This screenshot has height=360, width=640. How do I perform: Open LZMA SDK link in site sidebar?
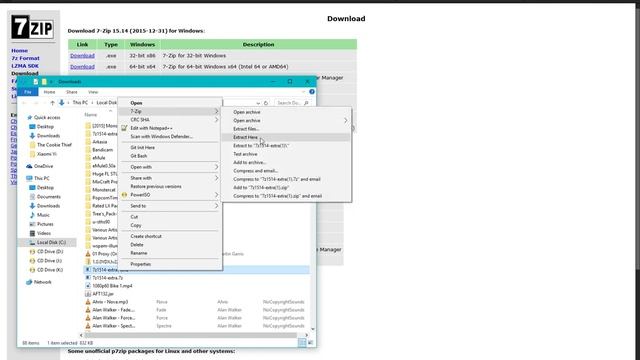[x=25, y=66]
